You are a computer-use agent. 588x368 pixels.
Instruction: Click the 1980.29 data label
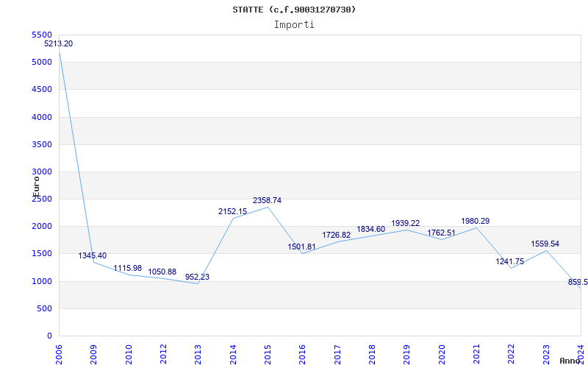pyautogui.click(x=476, y=222)
